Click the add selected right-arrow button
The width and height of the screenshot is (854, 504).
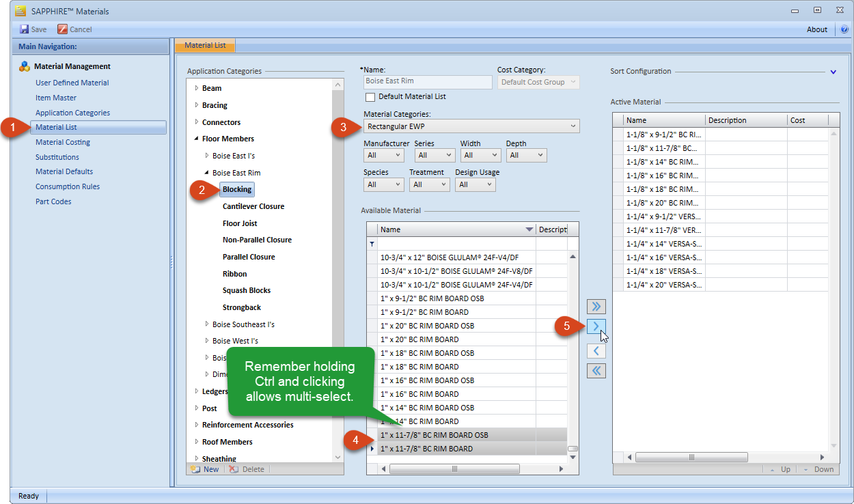(x=596, y=326)
